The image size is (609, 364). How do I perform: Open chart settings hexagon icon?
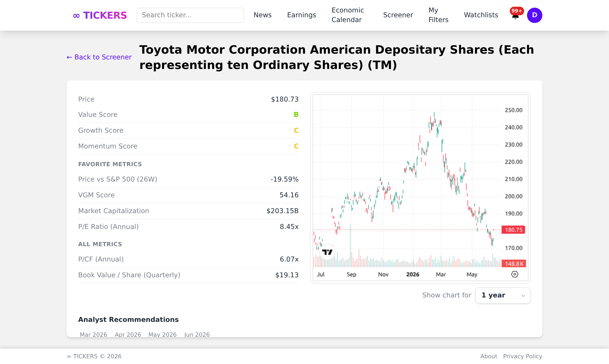[x=515, y=274]
